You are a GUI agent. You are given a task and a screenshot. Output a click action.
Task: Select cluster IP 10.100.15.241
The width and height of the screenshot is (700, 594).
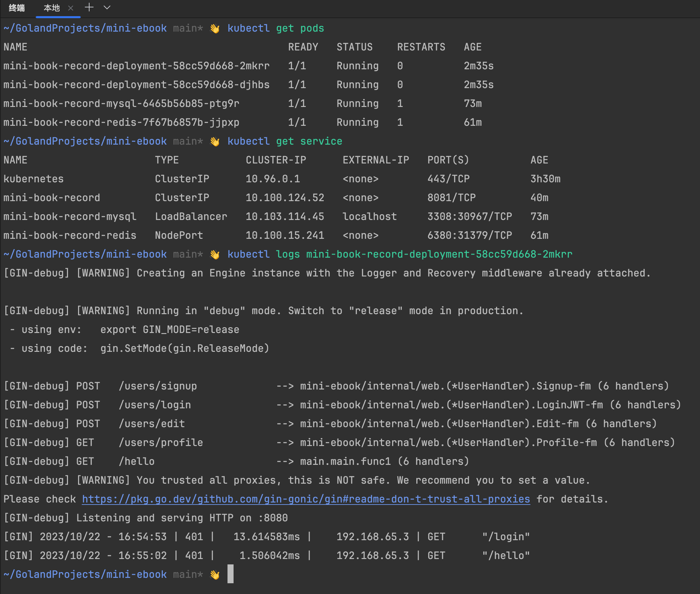(285, 235)
